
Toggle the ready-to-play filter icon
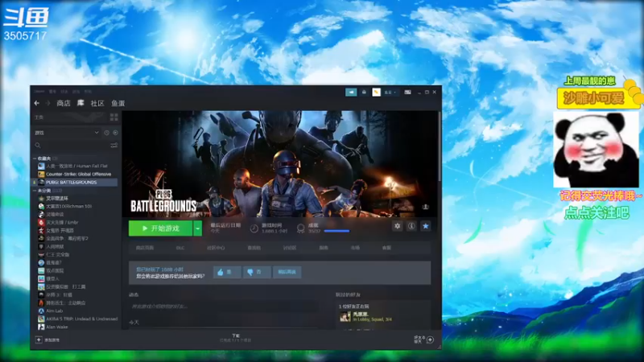[115, 133]
